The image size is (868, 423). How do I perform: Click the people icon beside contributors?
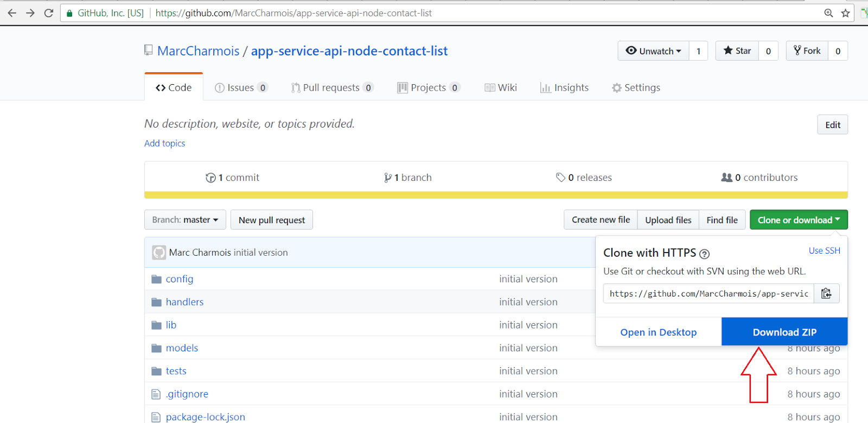[727, 178]
